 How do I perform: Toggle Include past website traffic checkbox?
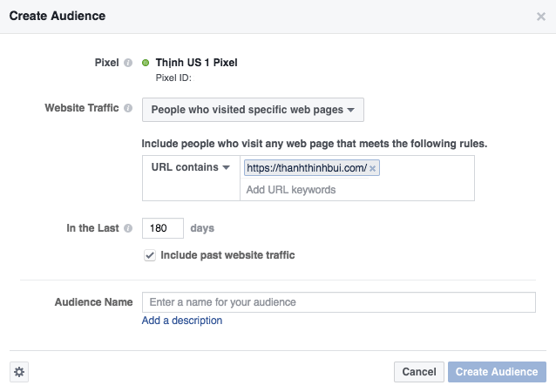[x=150, y=255]
